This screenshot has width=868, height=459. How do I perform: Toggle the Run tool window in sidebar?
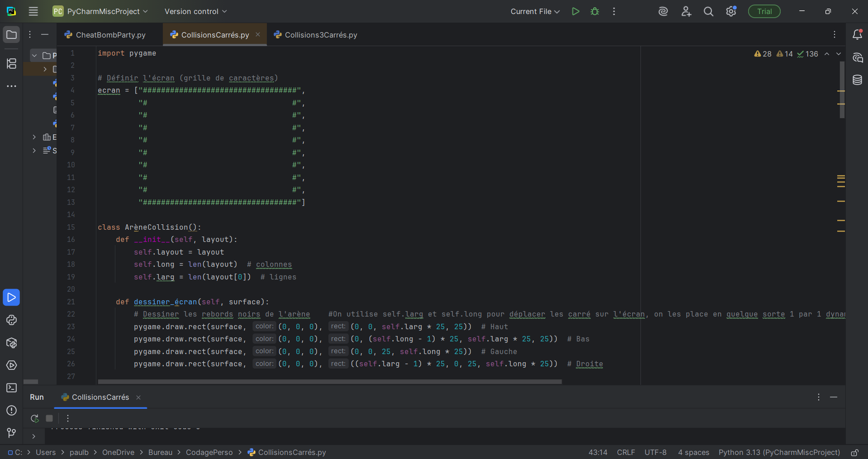[x=11, y=298]
